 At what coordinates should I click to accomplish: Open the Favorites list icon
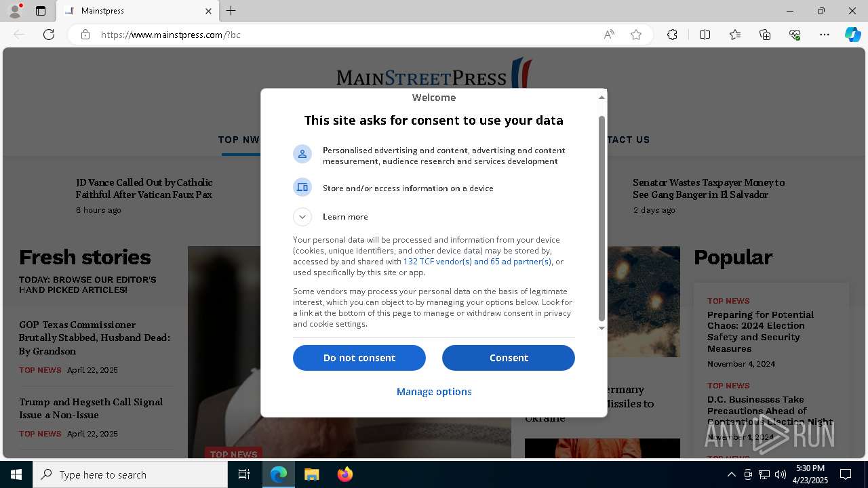point(735,35)
